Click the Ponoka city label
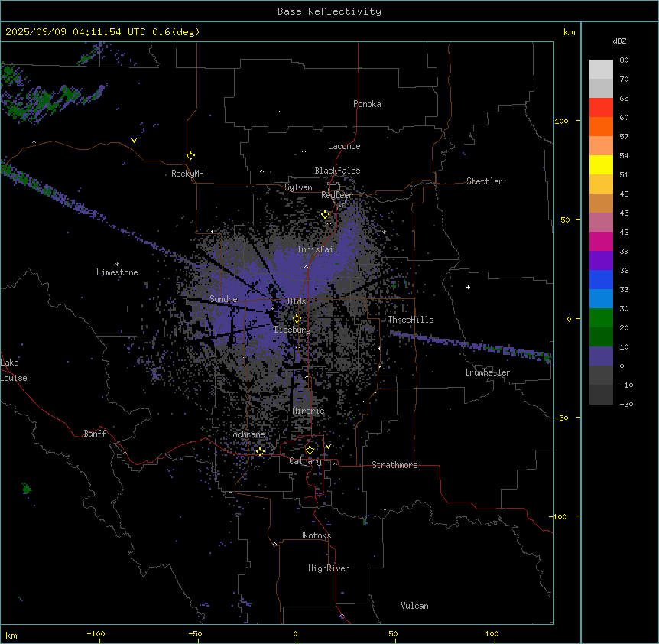Viewport: 659px width, 644px height. pos(367,104)
